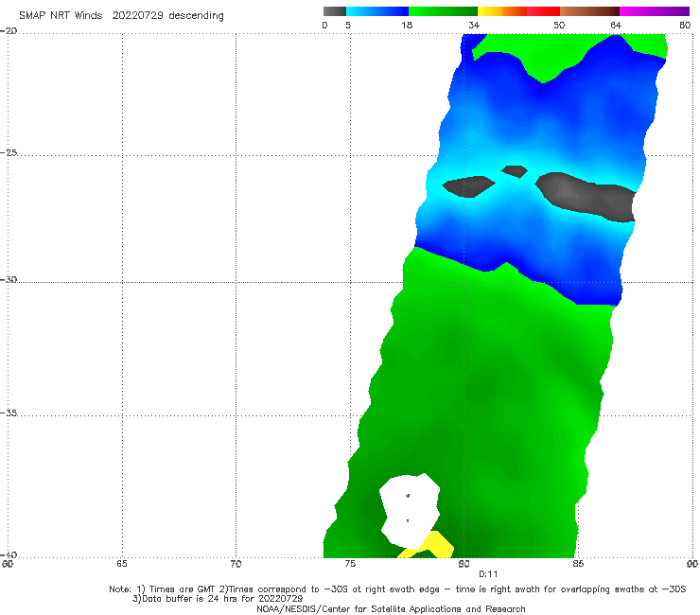
Task: Click the word 'descending' in the title
Action: (x=197, y=16)
